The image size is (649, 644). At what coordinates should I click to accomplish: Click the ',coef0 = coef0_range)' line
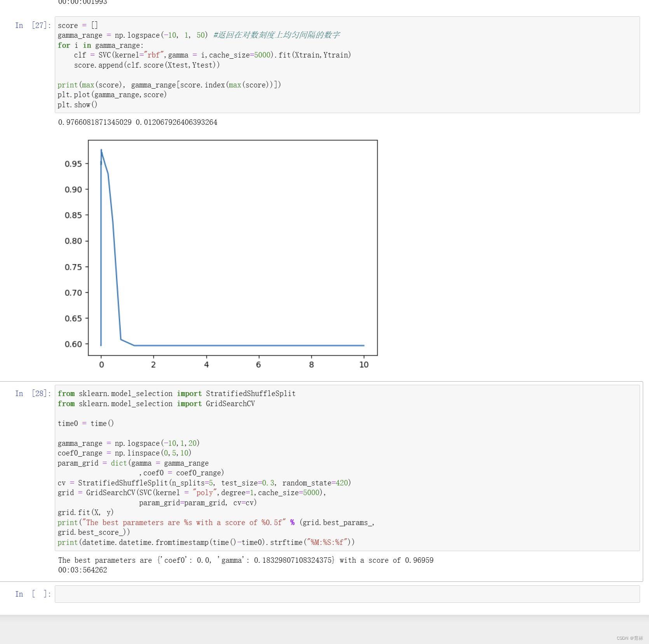[181, 473]
